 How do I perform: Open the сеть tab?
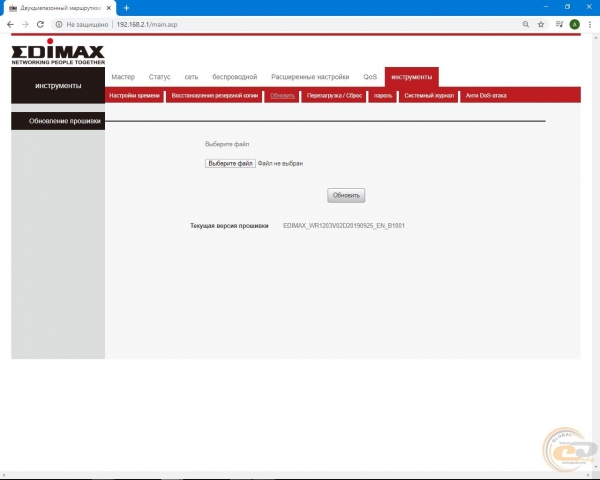pyautogui.click(x=191, y=77)
